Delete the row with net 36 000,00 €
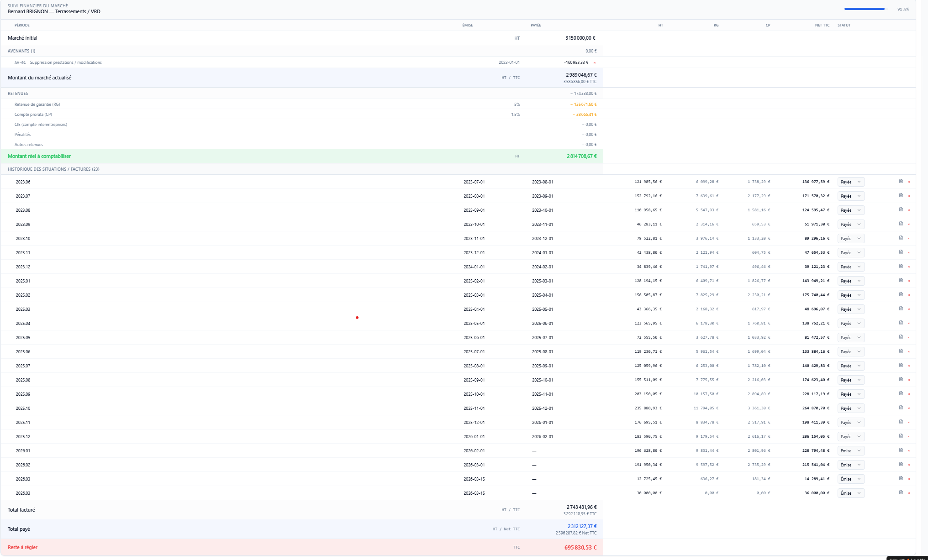Screen dimensions: 928x560 click(x=908, y=493)
